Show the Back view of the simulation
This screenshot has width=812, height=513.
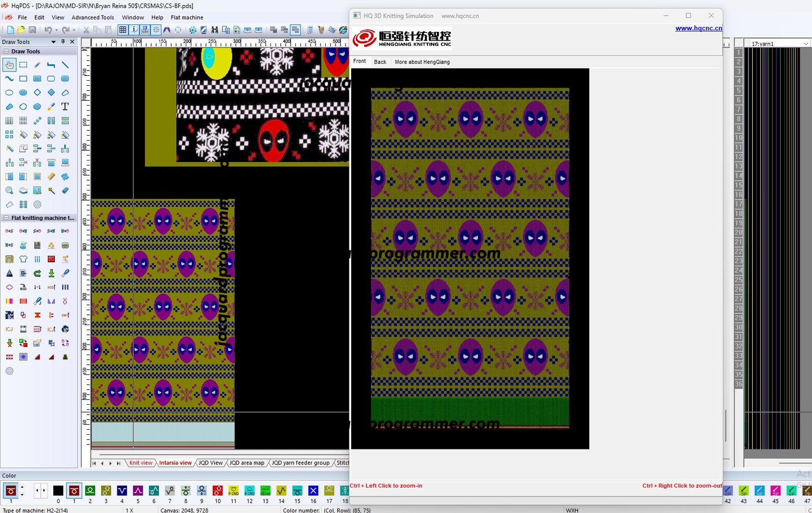pyautogui.click(x=380, y=62)
